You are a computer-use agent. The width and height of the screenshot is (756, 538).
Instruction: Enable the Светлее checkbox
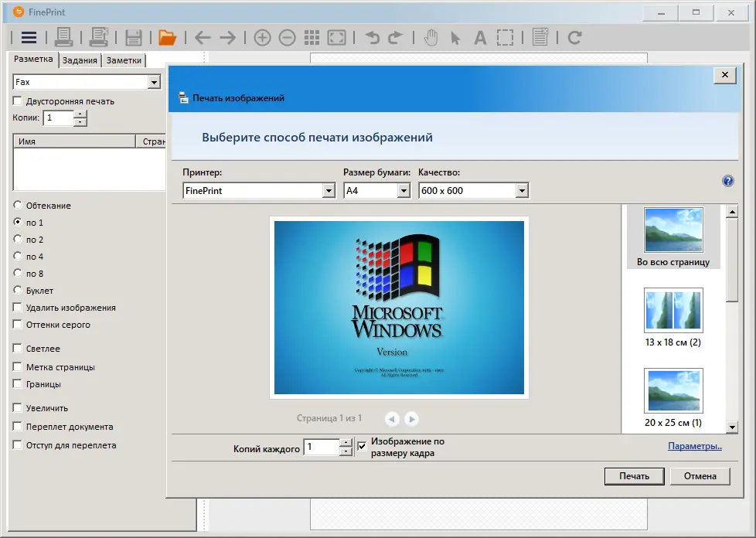(x=18, y=348)
